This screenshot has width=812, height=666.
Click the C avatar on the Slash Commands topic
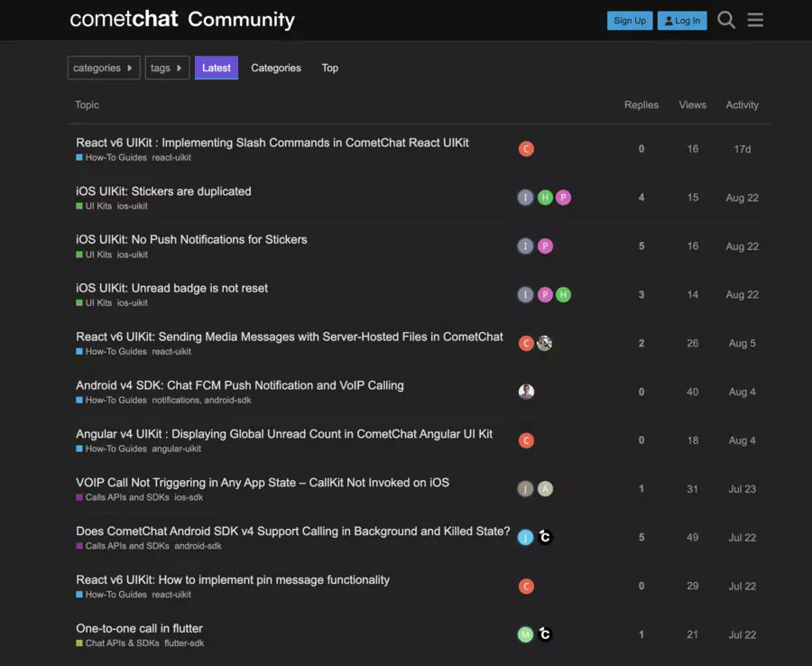click(526, 148)
